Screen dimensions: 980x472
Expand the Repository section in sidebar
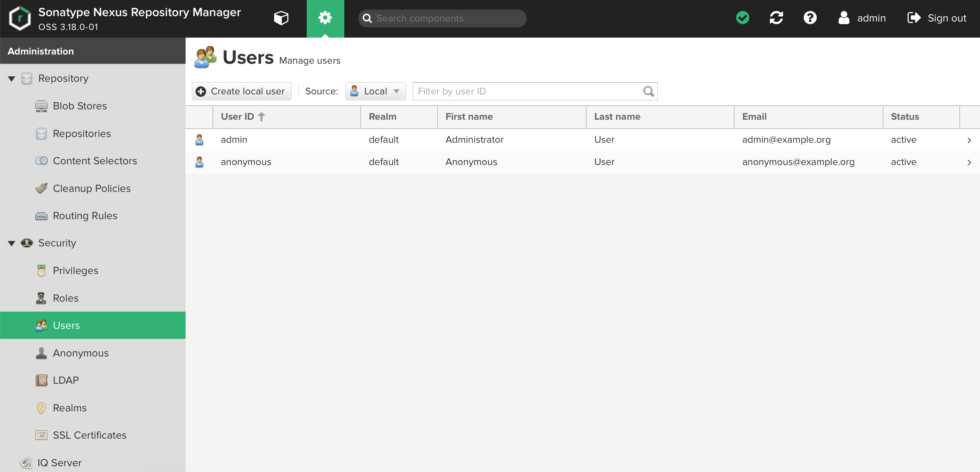(11, 78)
